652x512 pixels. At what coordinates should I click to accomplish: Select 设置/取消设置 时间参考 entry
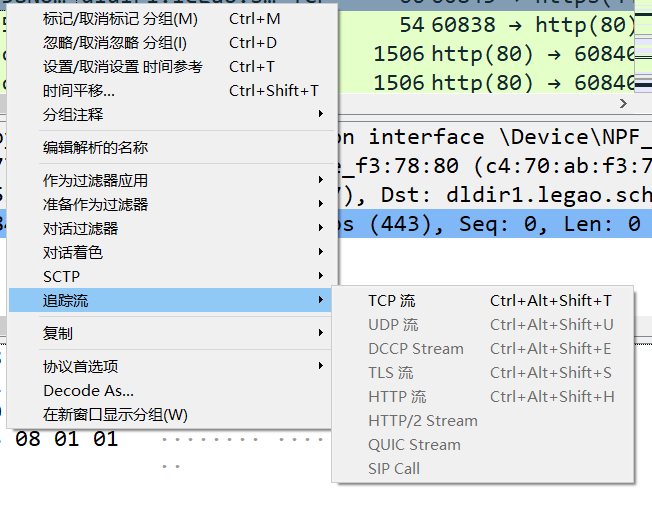point(122,67)
